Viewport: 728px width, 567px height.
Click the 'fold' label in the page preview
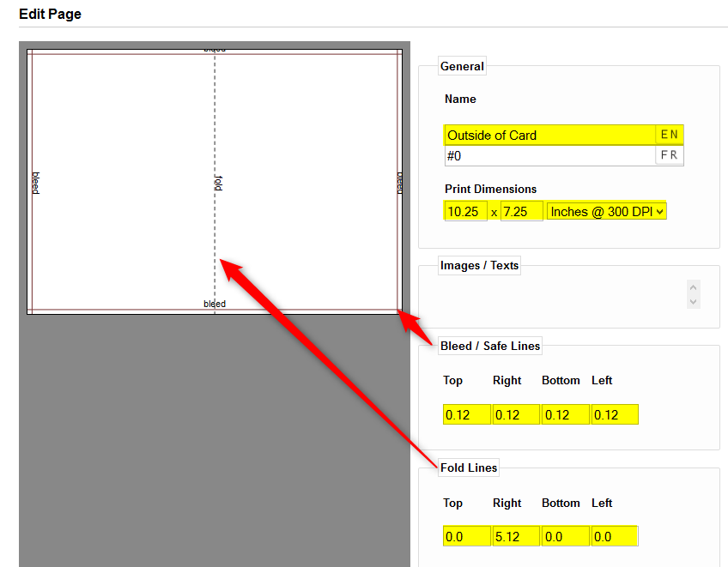219,184
